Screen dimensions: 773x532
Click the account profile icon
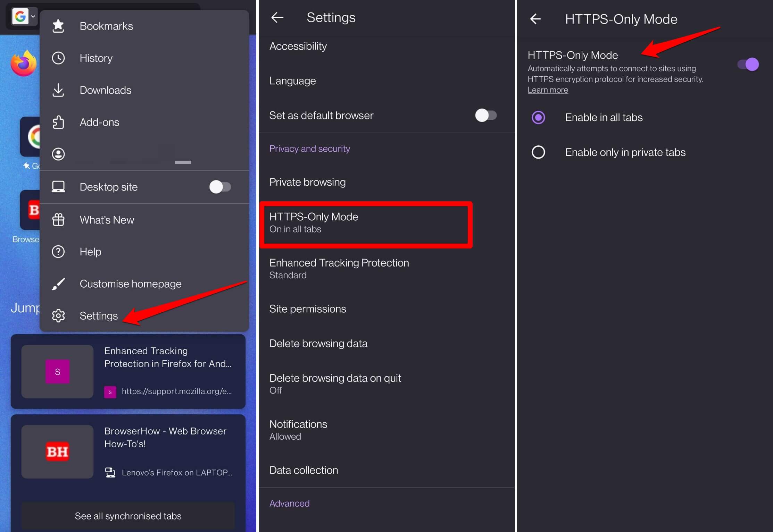point(58,154)
